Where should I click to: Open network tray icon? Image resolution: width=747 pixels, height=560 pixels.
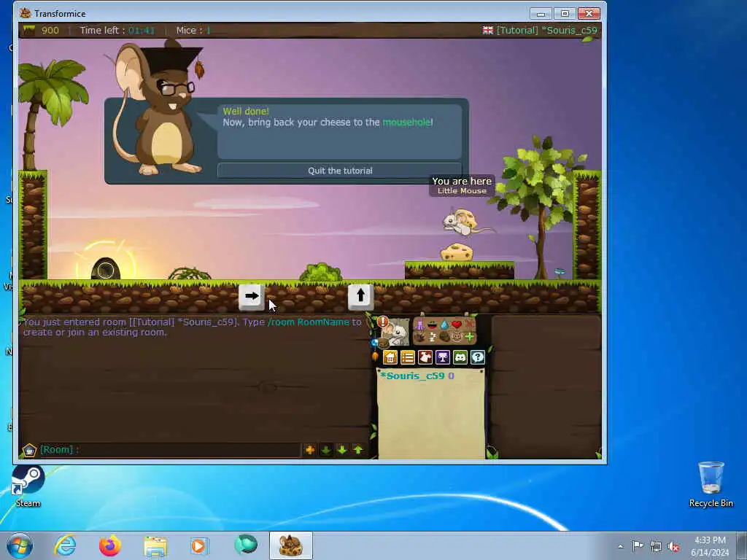tap(656, 546)
